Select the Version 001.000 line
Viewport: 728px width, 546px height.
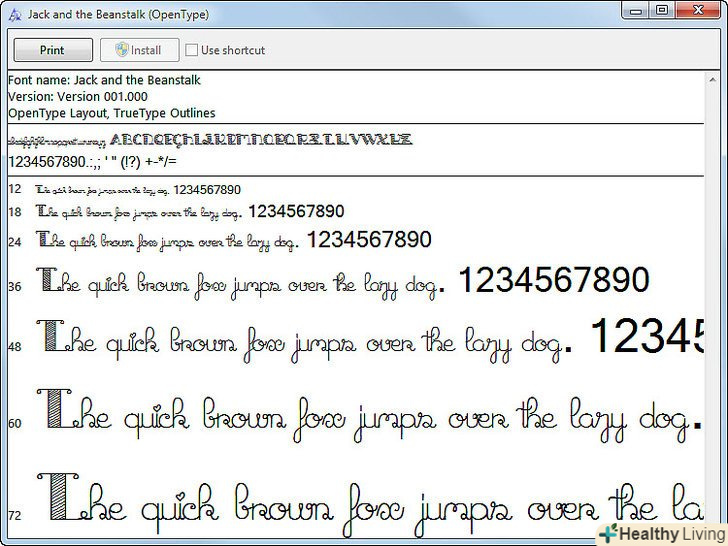78,97
